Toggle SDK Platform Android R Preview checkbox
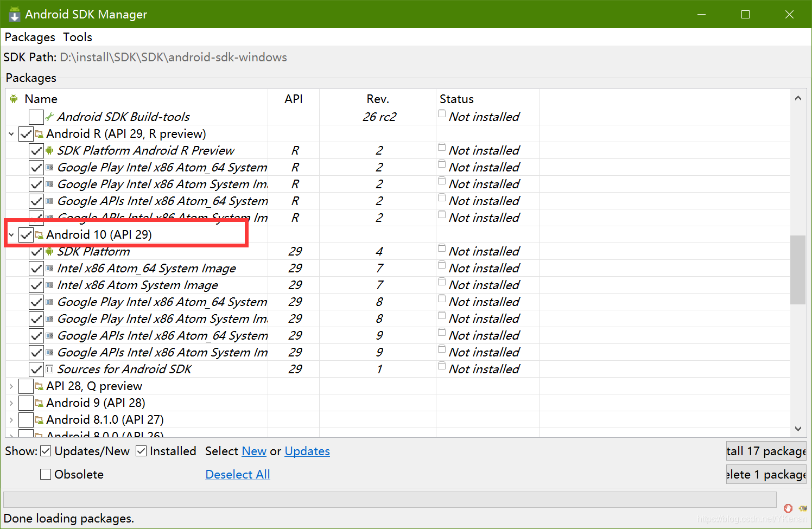The image size is (812, 529). [36, 150]
